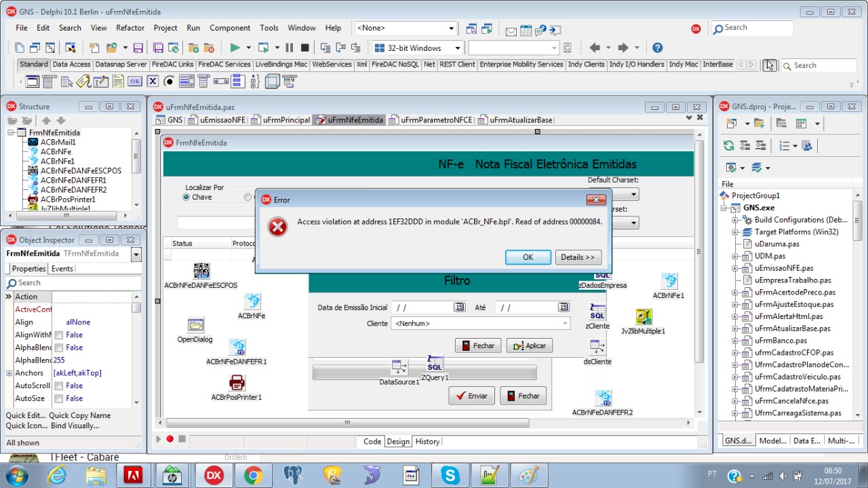This screenshot has width=868, height=488.
Task: Click the Run (green play) toolbar button
Action: [235, 48]
